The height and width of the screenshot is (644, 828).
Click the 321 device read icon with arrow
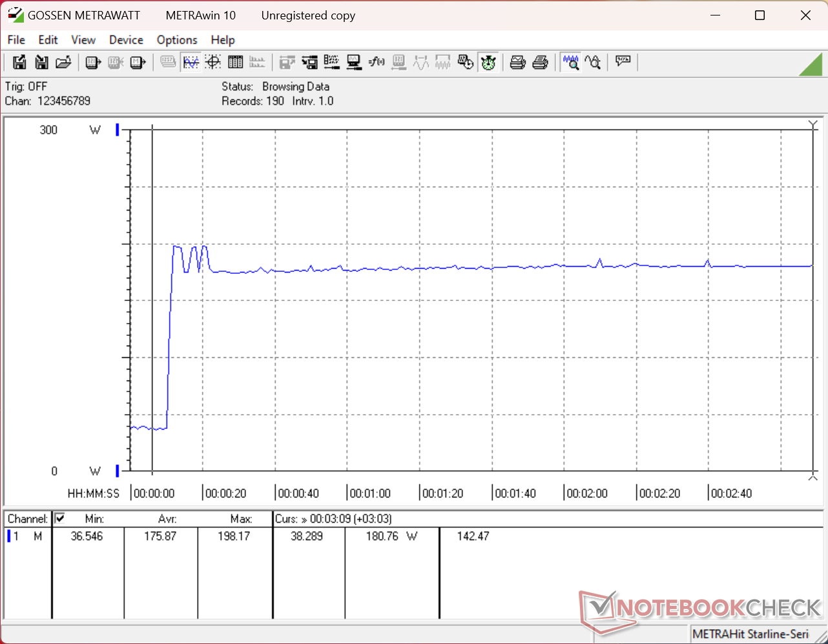point(94,62)
